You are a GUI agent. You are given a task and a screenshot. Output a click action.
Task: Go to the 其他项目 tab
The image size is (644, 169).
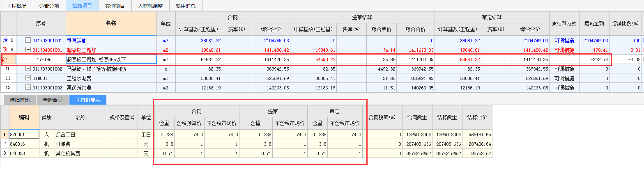pyautogui.click(x=115, y=6)
